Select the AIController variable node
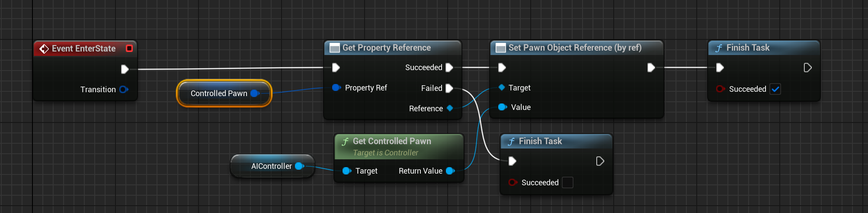Viewport: 868px width, 213px height. coord(272,166)
